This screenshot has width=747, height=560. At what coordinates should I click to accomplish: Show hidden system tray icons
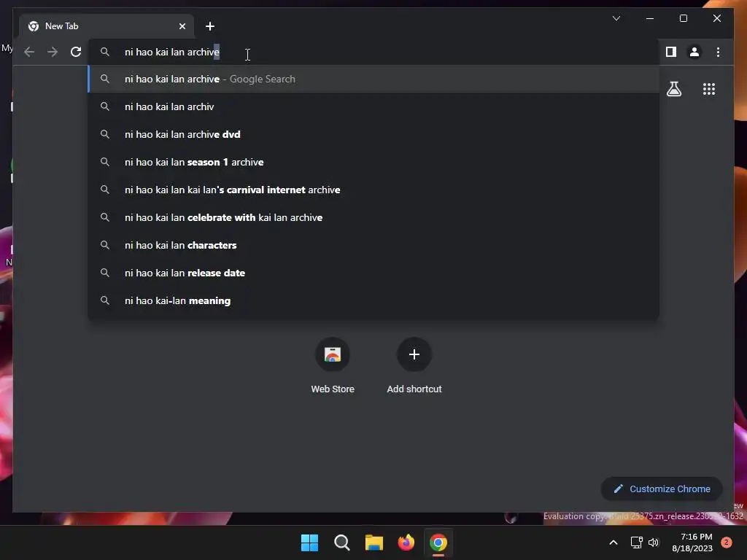614,542
